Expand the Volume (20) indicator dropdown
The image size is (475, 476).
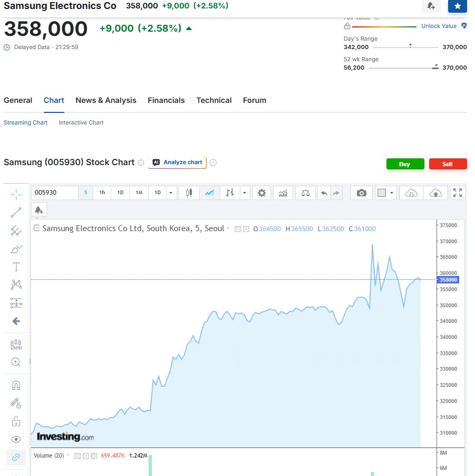(68, 455)
